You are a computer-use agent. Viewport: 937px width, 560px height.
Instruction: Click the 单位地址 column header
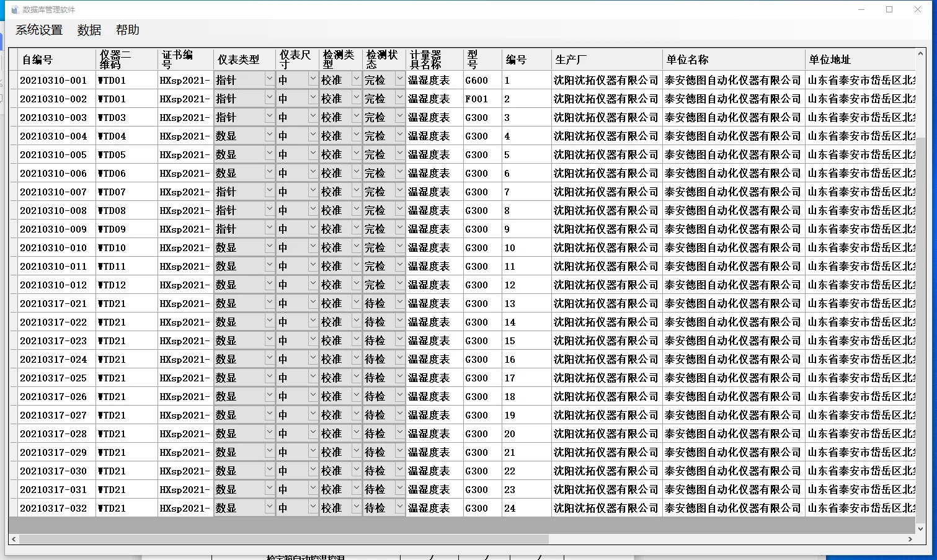click(x=861, y=60)
